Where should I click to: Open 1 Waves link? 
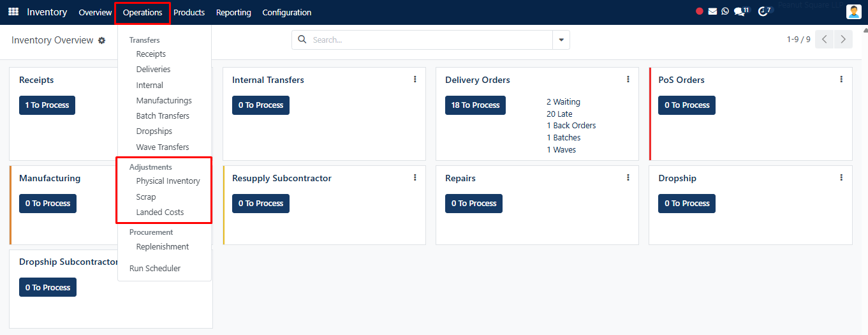click(x=561, y=150)
